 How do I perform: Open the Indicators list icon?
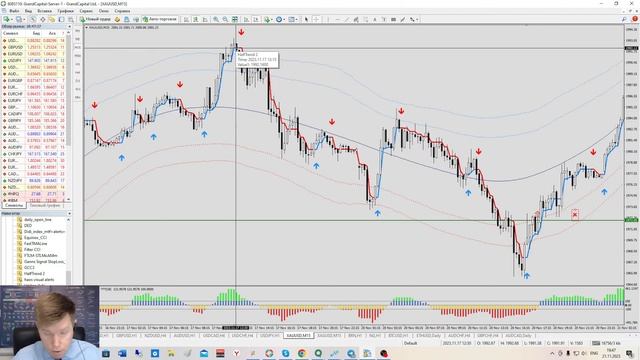pos(267,19)
